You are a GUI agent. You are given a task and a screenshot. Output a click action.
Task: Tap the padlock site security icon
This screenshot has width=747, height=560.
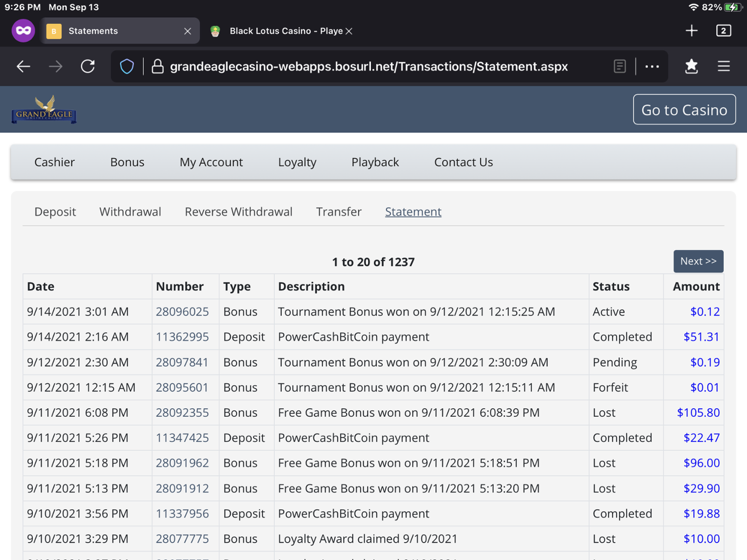click(157, 66)
